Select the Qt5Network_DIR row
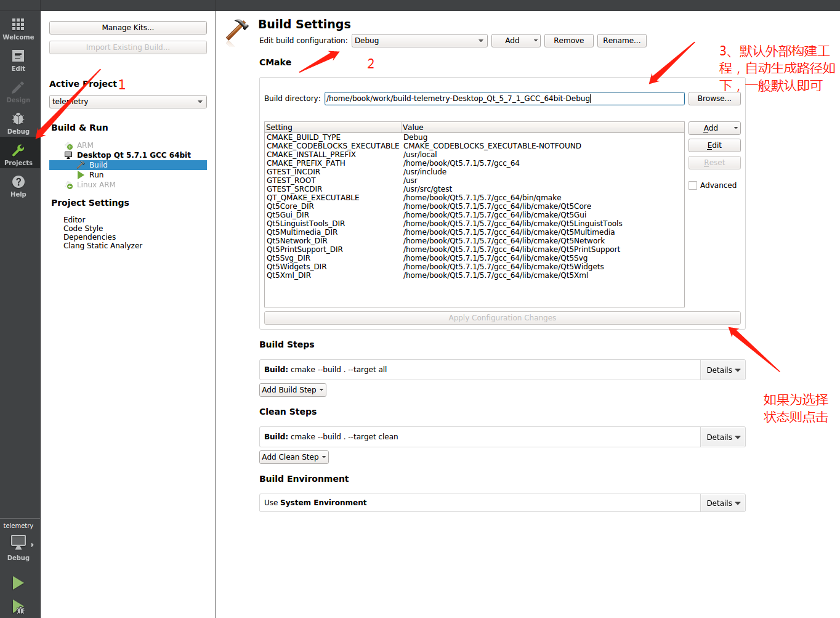The image size is (840, 618). pos(474,241)
